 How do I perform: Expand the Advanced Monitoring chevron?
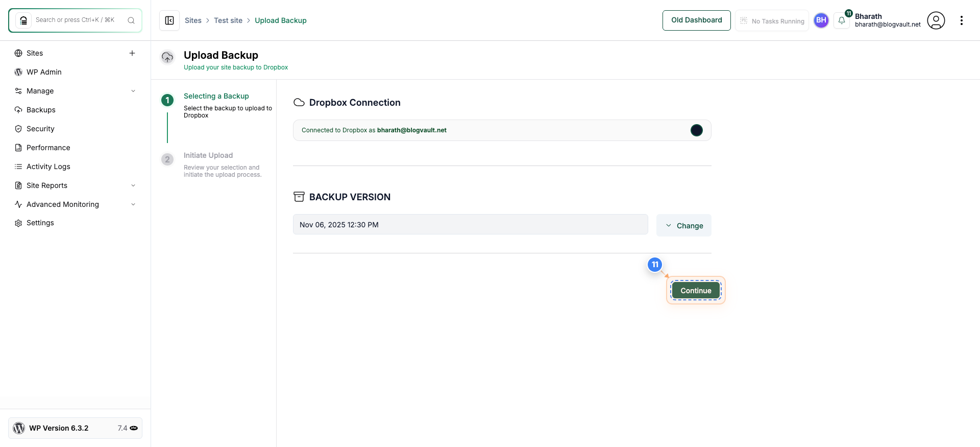tap(133, 204)
